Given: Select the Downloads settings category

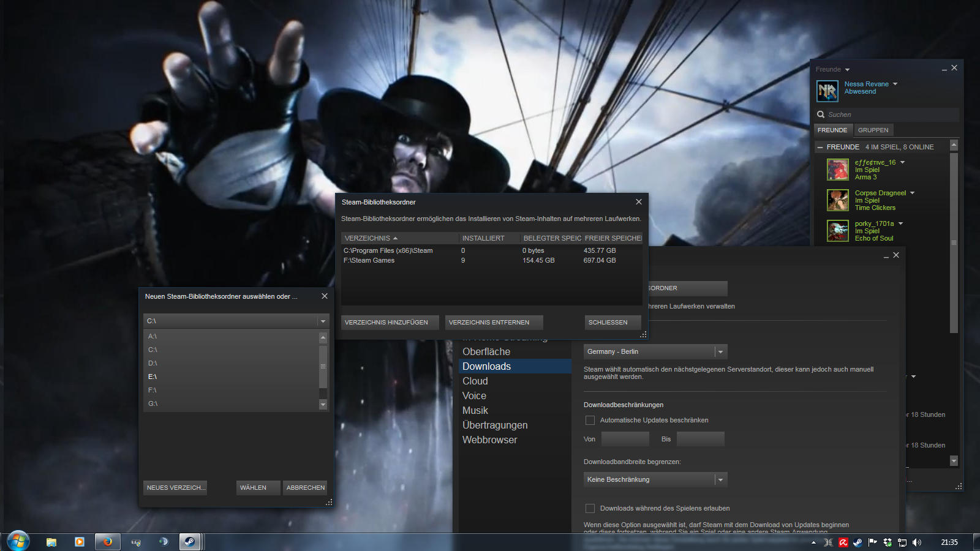Looking at the screenshot, I should (x=515, y=366).
